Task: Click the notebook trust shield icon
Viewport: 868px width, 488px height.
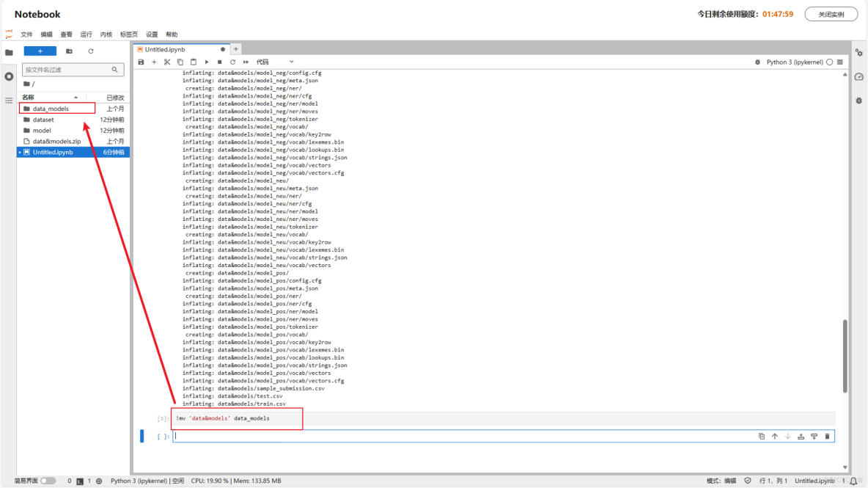Action: coord(748,481)
